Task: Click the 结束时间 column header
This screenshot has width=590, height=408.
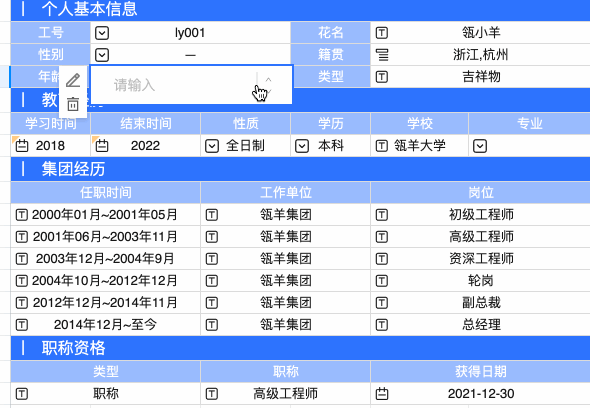Action: pyautogui.click(x=146, y=123)
